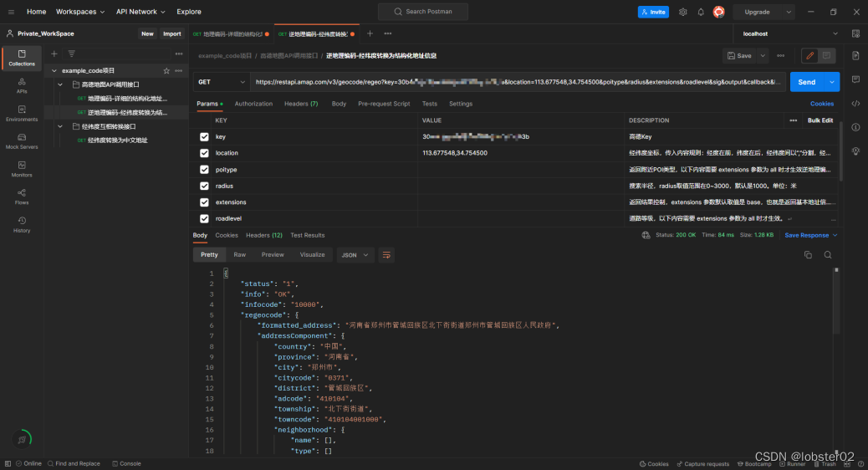Viewport: 868px width, 470px height.
Task: Click the Search Postman box
Action: pos(423,12)
